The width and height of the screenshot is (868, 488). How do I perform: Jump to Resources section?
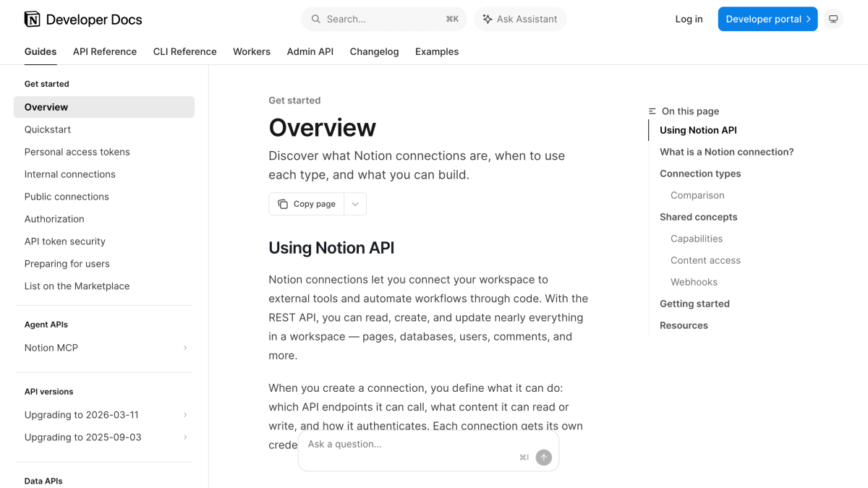[x=684, y=325]
